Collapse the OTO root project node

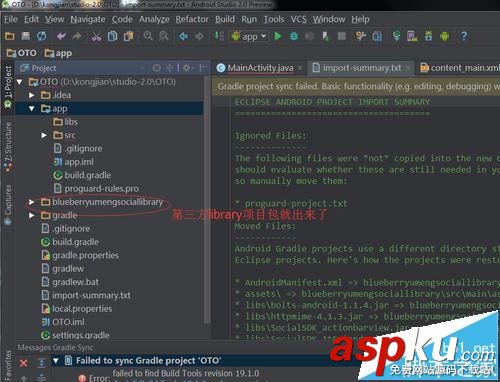pos(20,82)
